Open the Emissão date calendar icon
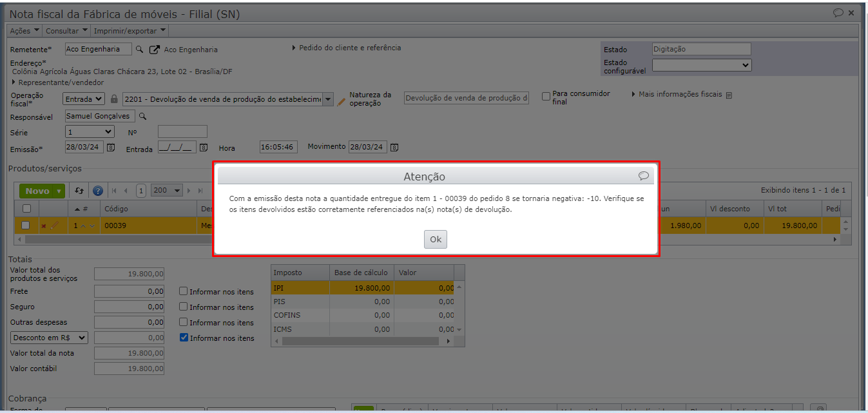The image size is (868, 413). pos(110,147)
